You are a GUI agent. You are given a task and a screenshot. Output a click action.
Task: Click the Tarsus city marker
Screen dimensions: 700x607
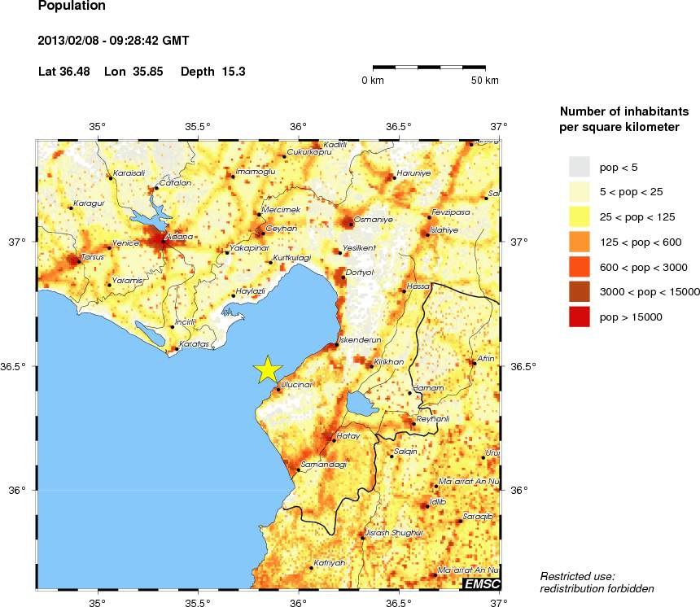point(78,261)
